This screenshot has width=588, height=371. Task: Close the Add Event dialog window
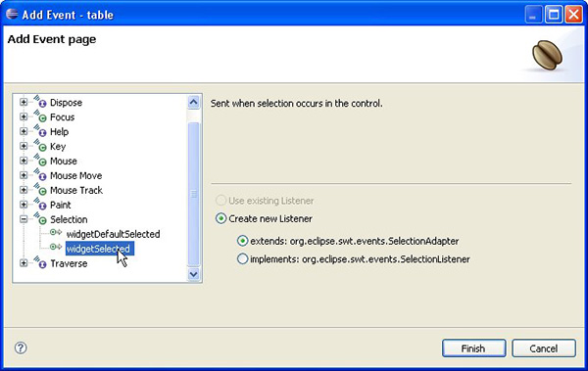coord(573,15)
